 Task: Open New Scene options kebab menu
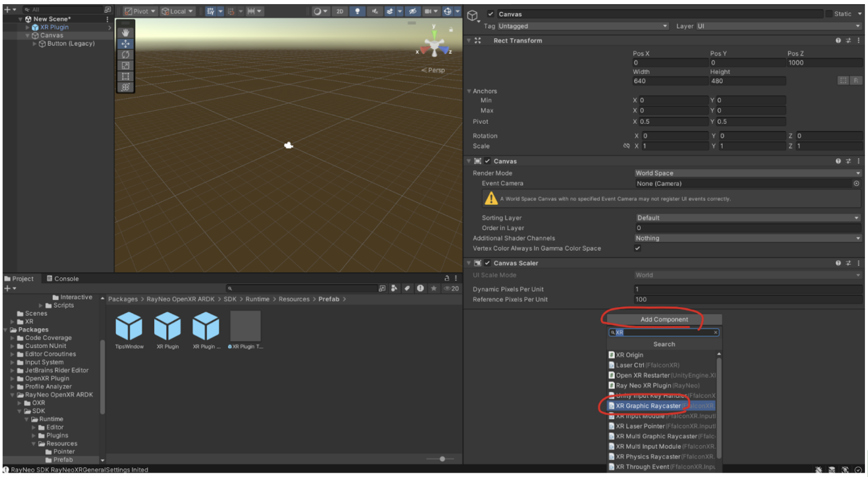pyautogui.click(x=107, y=19)
